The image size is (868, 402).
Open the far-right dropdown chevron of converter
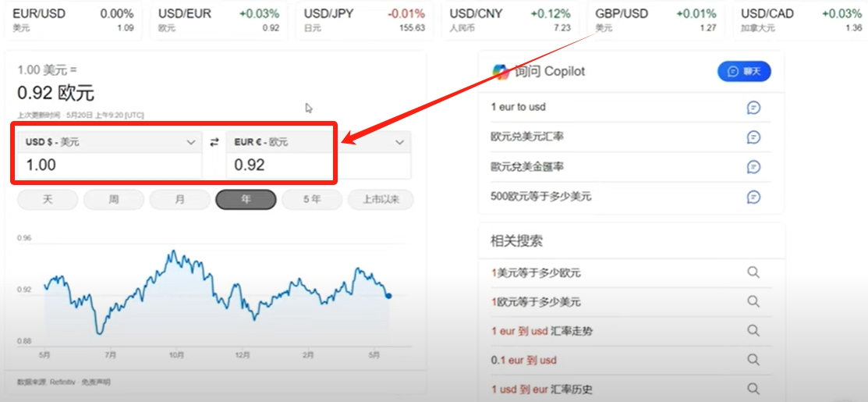(399, 143)
